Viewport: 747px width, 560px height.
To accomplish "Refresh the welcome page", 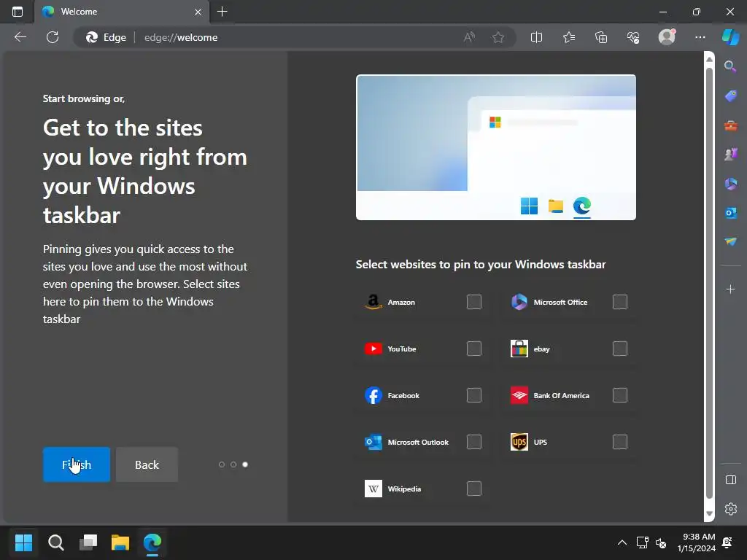I will coord(53,37).
